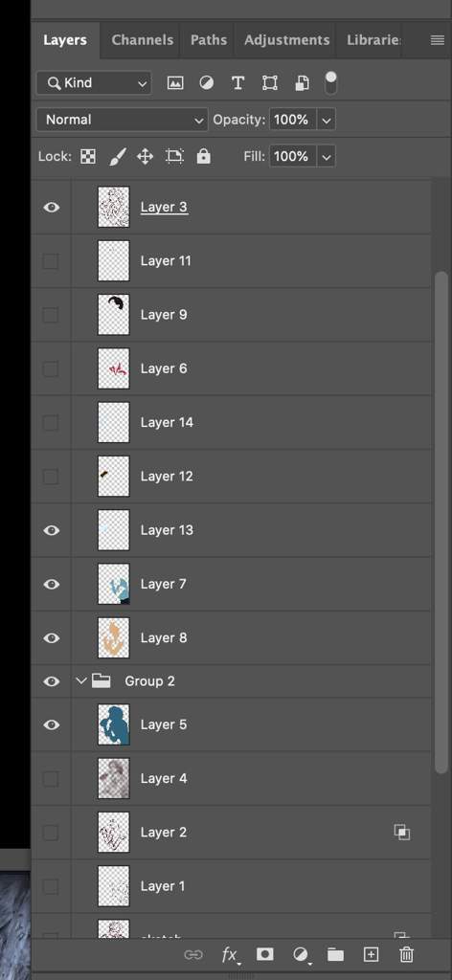Create new layer with plus icon

tap(372, 954)
